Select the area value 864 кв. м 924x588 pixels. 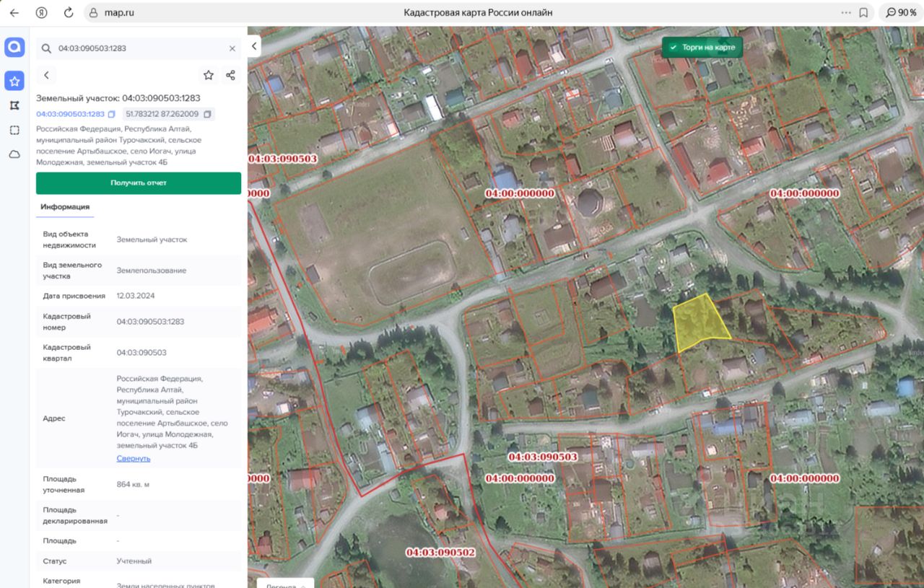[133, 484]
